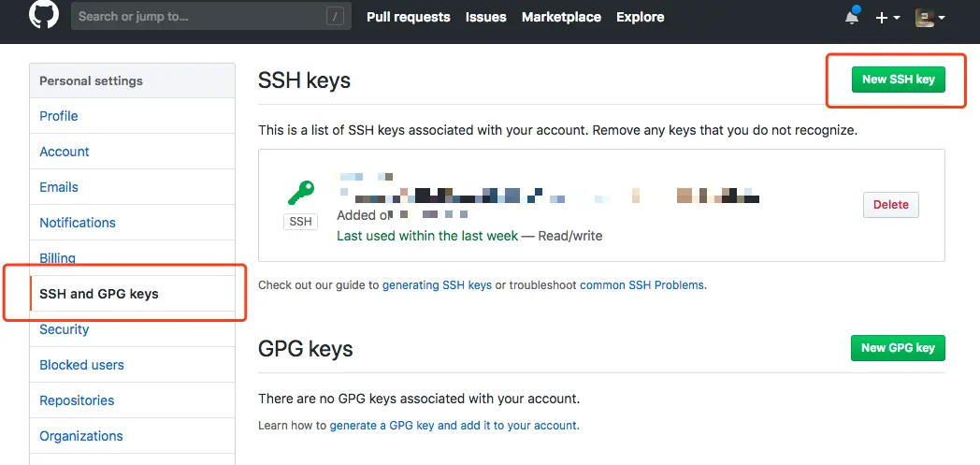Viewport: 980px width, 465px height.
Task: Open the generate a GPG key link
Action: 454,425
